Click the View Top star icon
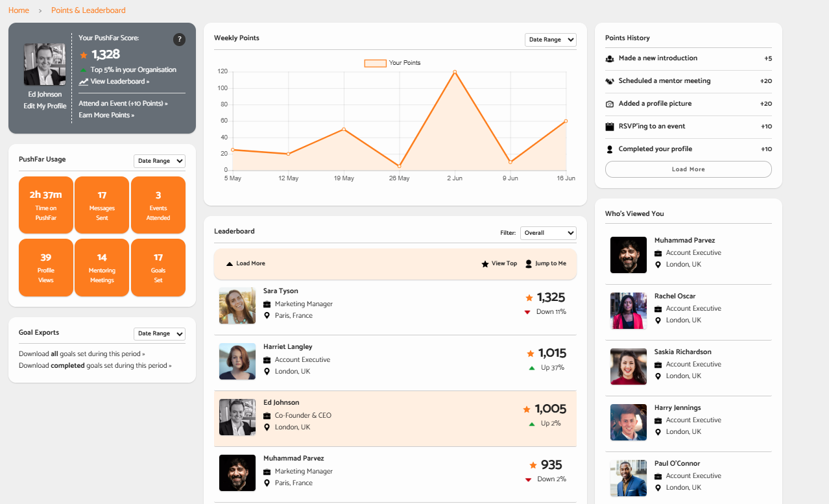The width and height of the screenshot is (829, 504). pyautogui.click(x=485, y=264)
